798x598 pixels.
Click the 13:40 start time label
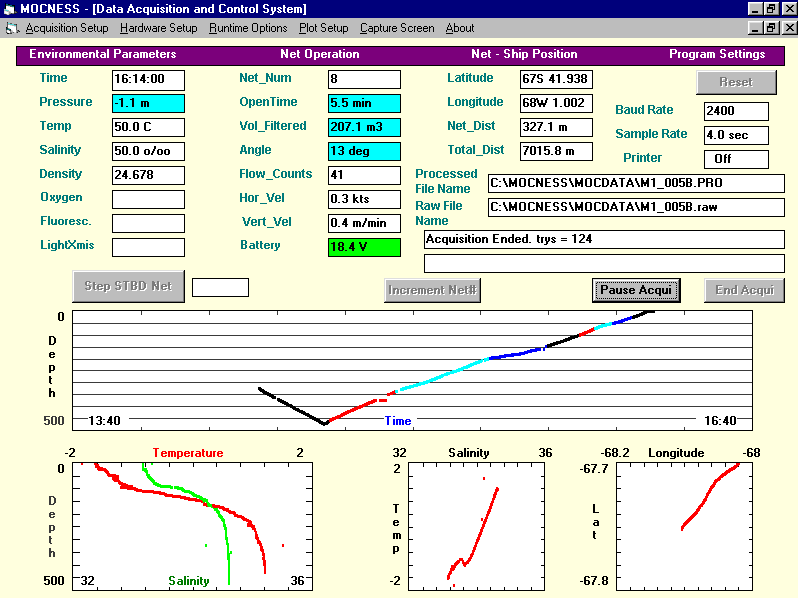click(x=104, y=421)
